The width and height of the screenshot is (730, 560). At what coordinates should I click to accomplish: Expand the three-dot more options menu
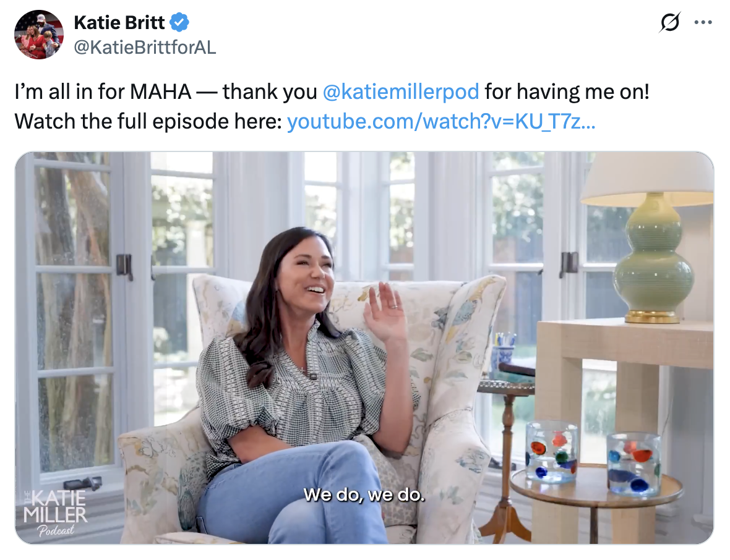tap(703, 22)
